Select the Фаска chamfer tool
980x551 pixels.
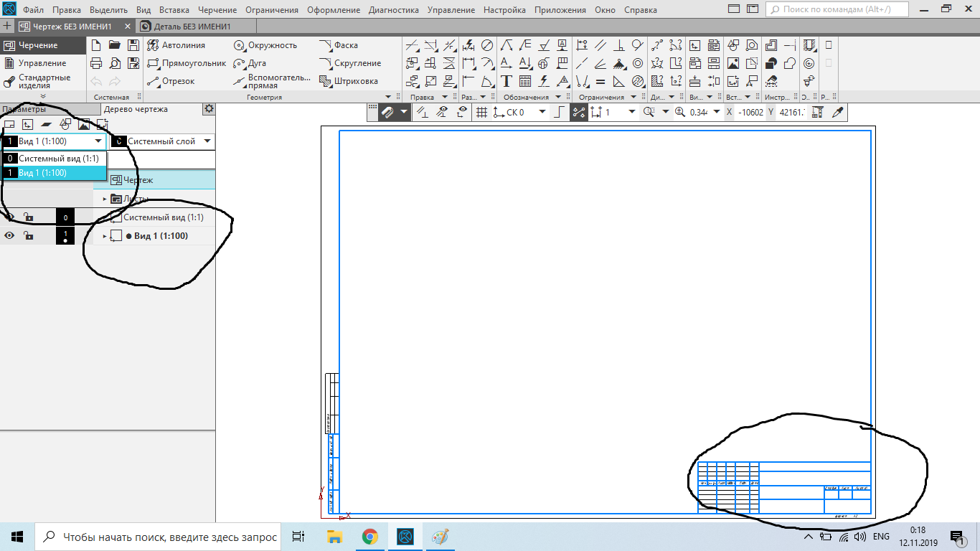(339, 45)
